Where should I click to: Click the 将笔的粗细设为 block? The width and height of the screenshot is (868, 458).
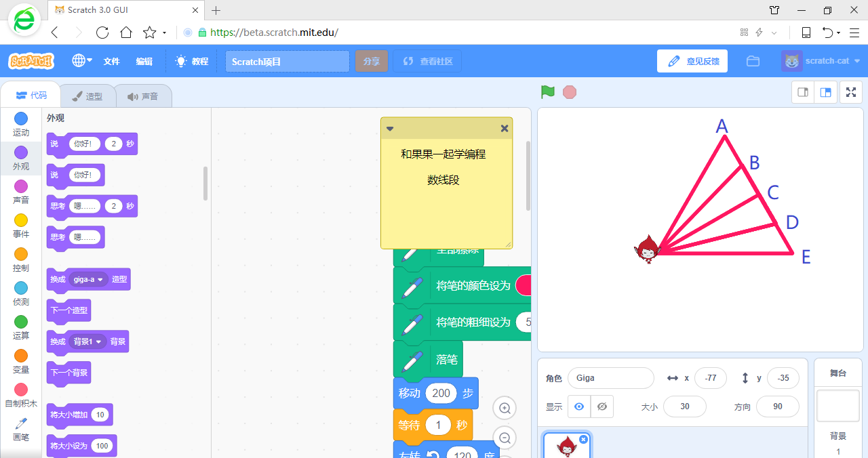point(462,322)
